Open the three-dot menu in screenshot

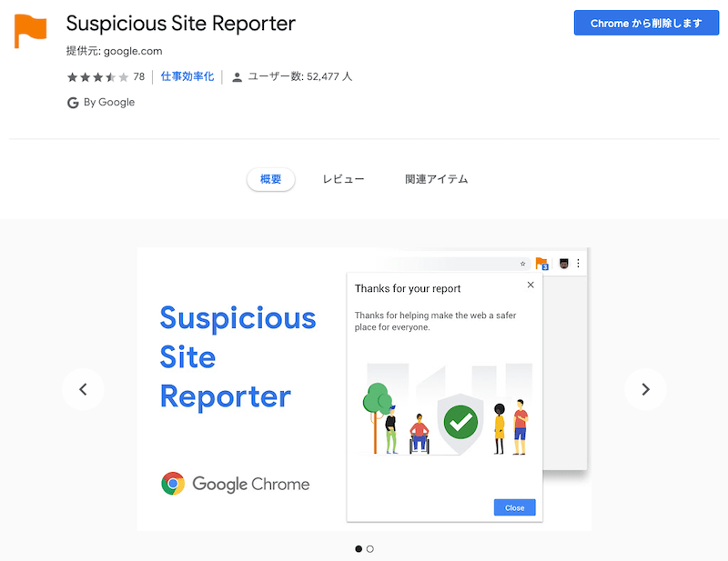click(578, 264)
